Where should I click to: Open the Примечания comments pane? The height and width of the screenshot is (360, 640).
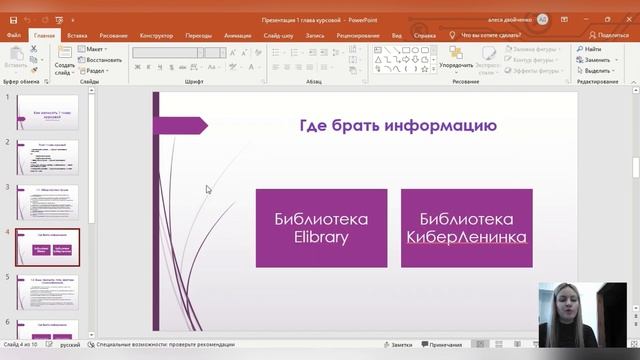(442, 345)
